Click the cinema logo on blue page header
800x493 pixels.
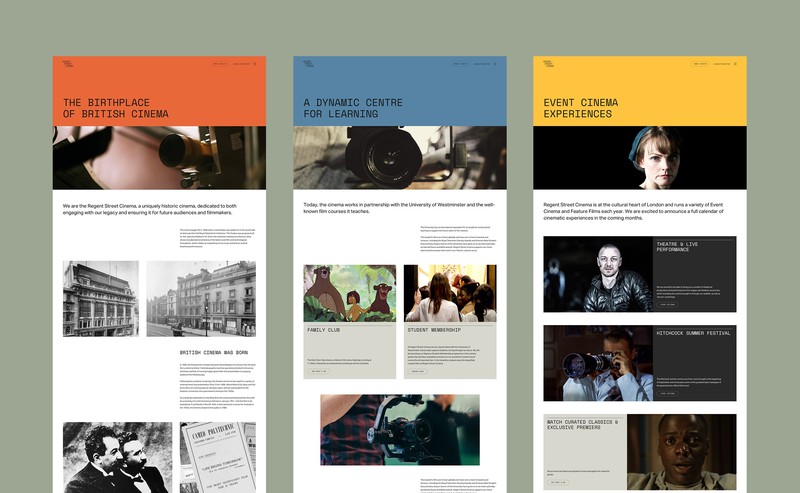[x=310, y=64]
